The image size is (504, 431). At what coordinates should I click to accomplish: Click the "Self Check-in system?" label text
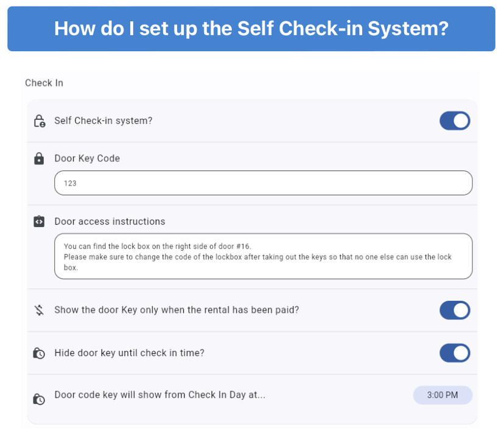(x=103, y=121)
